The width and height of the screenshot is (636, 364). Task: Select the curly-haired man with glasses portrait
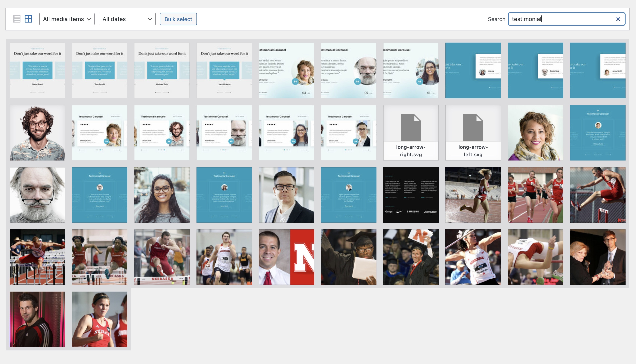click(x=37, y=133)
